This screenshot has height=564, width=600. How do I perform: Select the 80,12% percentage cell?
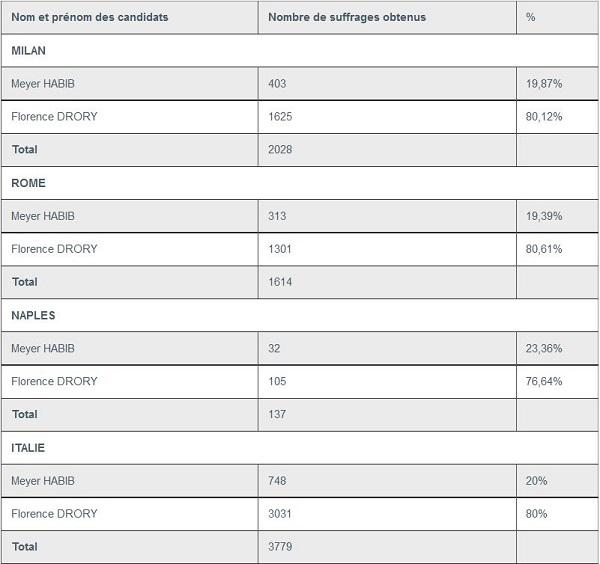point(544,116)
